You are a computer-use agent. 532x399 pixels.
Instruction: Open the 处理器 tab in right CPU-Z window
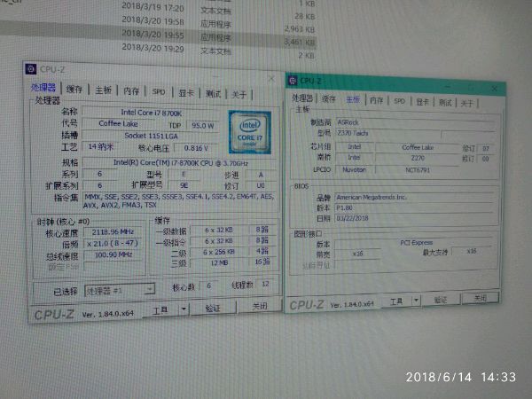302,98
